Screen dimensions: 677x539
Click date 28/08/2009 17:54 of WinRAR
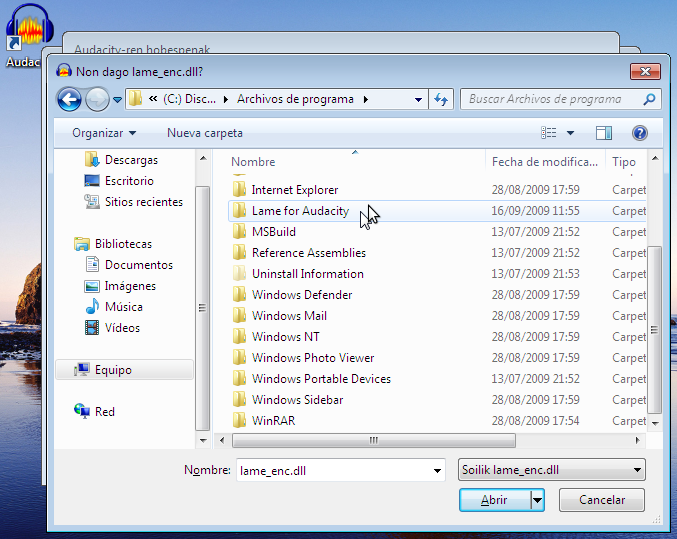coord(535,421)
